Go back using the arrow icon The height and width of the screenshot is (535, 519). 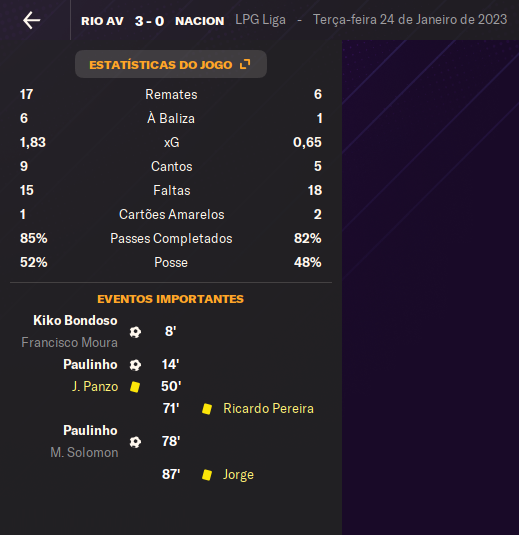tap(31, 20)
